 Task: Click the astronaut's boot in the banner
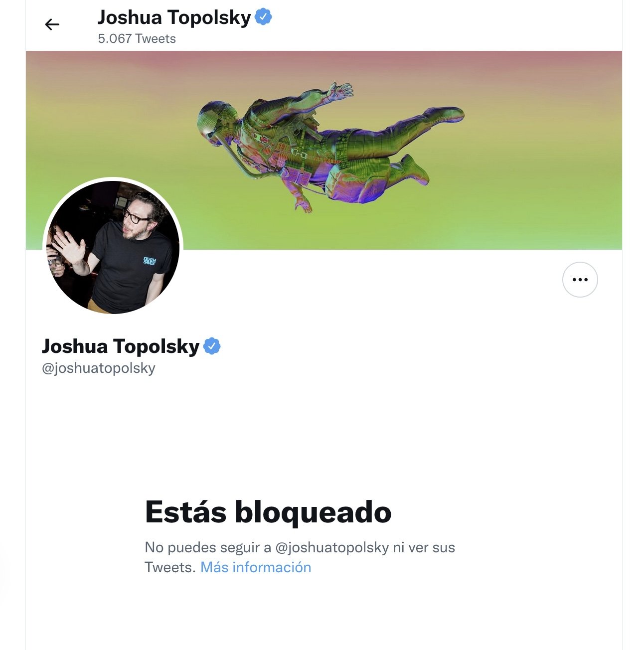coord(413,169)
